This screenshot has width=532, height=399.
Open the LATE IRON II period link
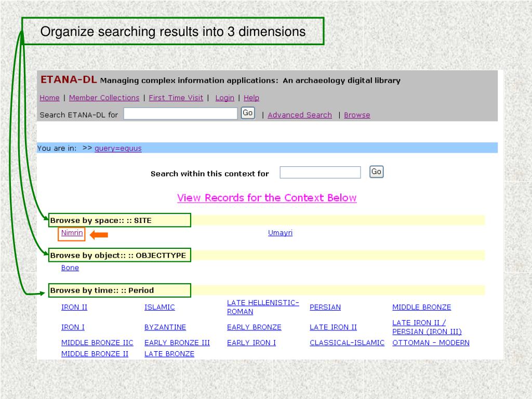point(333,327)
